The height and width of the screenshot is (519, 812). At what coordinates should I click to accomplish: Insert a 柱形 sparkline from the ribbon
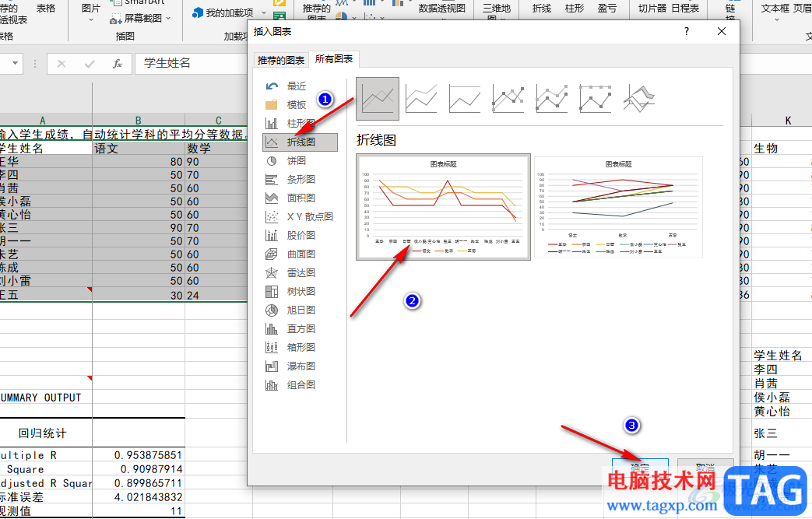point(575,9)
